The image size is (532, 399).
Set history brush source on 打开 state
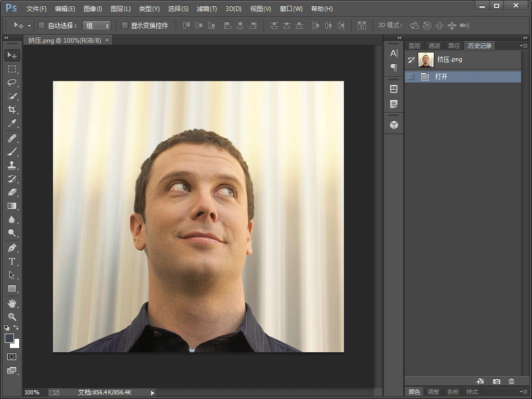(x=411, y=77)
